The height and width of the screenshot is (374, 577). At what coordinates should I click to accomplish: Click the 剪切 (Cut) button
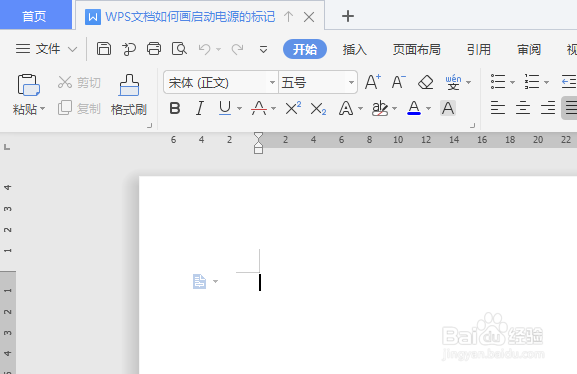pyautogui.click(x=79, y=82)
